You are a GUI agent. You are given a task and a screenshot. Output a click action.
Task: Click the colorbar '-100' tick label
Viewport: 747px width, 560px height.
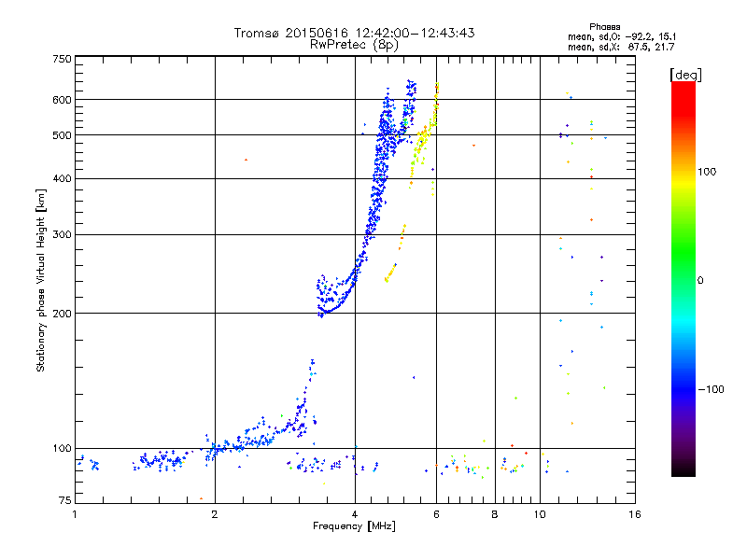(x=711, y=389)
